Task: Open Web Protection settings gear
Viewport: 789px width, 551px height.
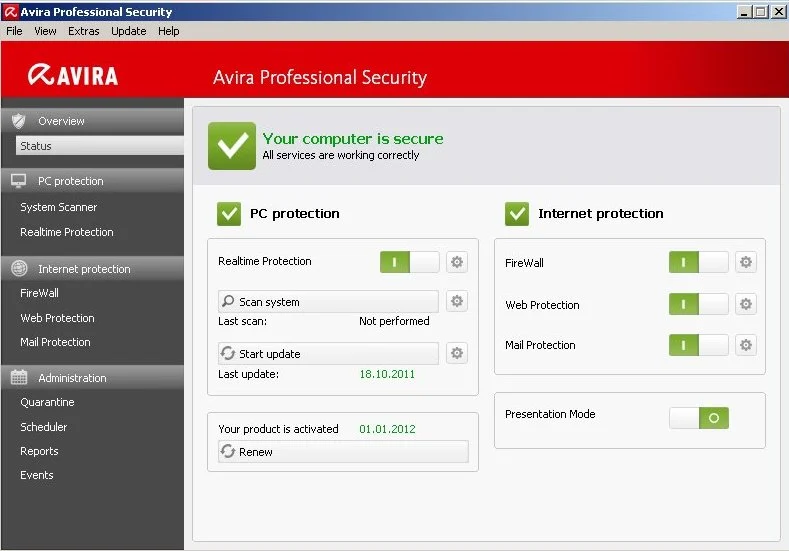Action: point(745,304)
